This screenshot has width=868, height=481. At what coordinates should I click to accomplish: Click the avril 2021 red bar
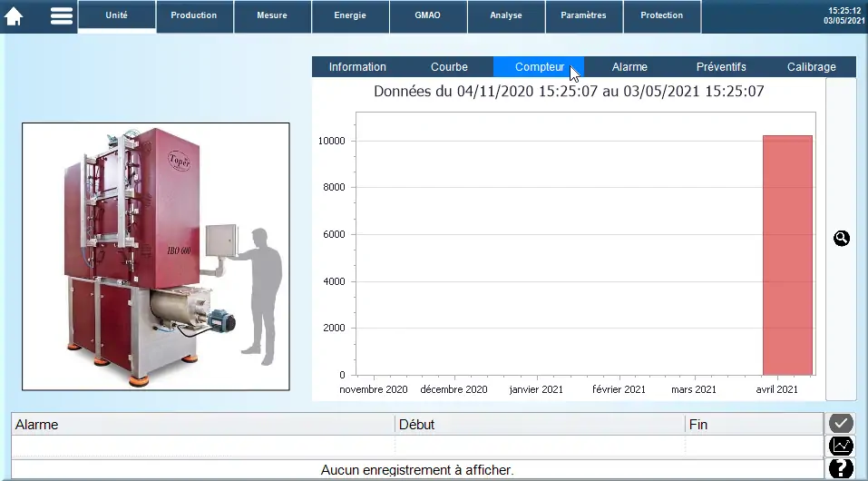click(788, 255)
